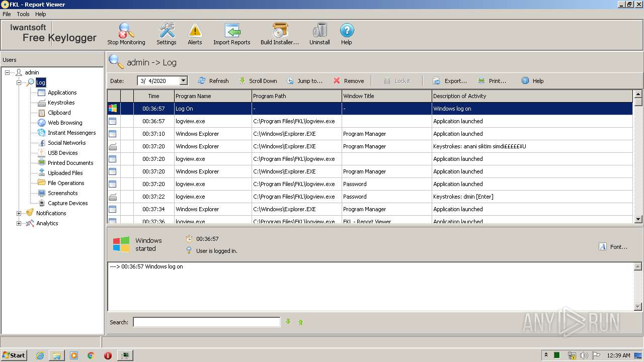The image size is (644, 362).
Task: Sort by Program Name column header
Action: [213, 96]
